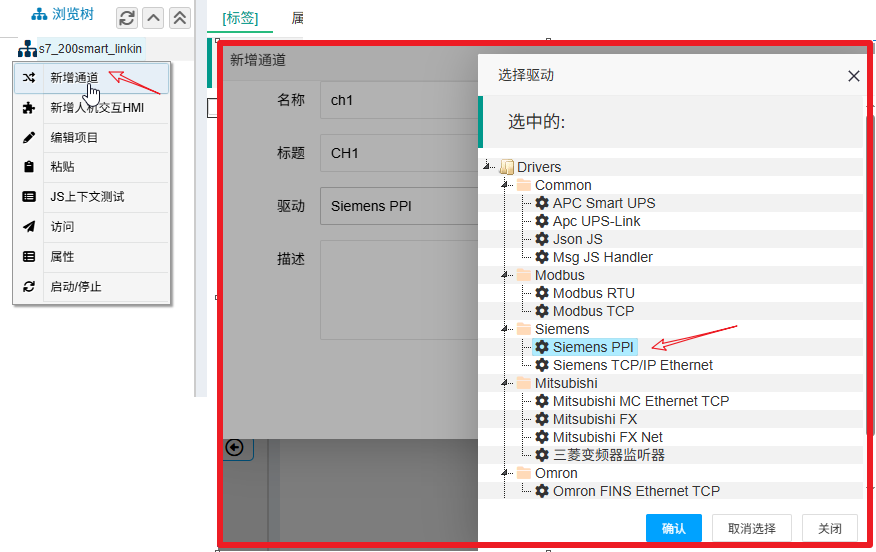876x552 pixels.
Task: Click the 关闭 button
Action: point(830,529)
